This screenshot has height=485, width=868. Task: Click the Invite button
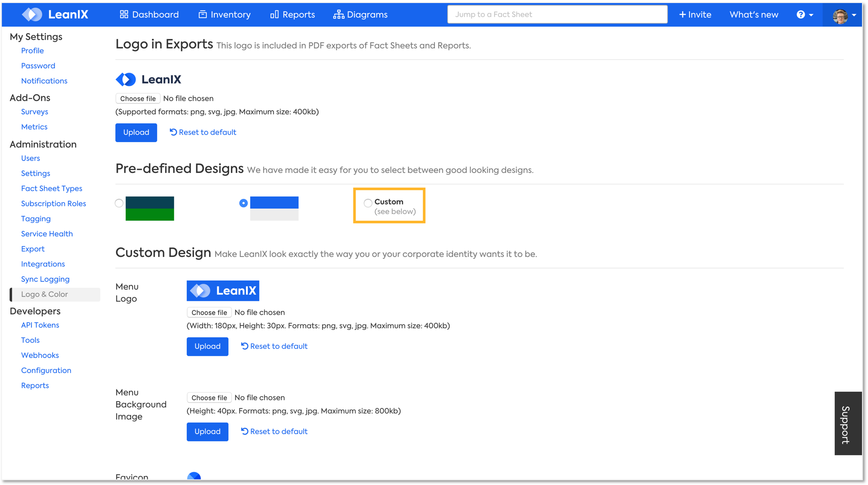(695, 15)
